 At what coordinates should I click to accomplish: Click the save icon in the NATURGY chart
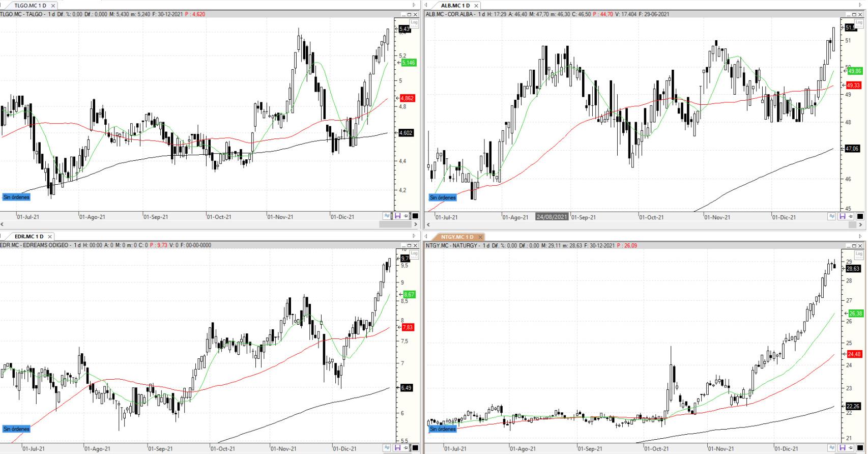[842, 448]
